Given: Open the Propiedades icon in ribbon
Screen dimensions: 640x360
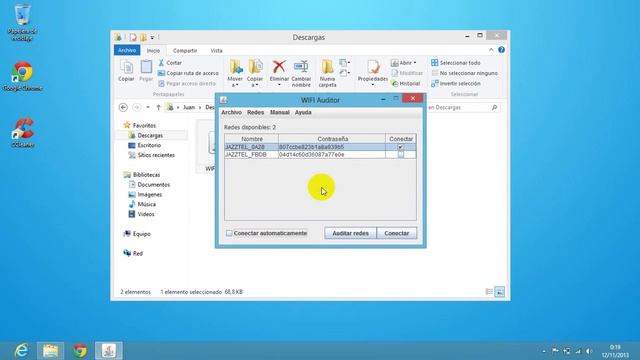Looking at the screenshot, I should pos(373,67).
